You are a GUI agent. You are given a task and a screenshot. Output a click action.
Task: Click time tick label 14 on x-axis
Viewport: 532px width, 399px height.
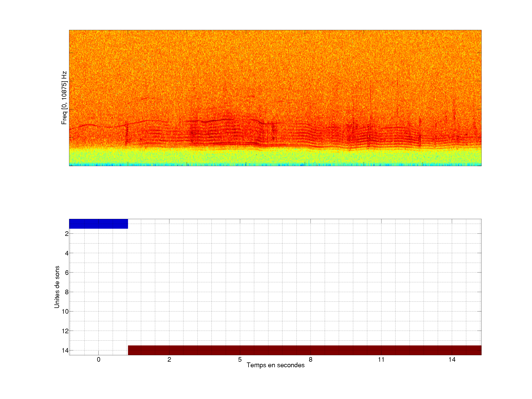[452, 359]
